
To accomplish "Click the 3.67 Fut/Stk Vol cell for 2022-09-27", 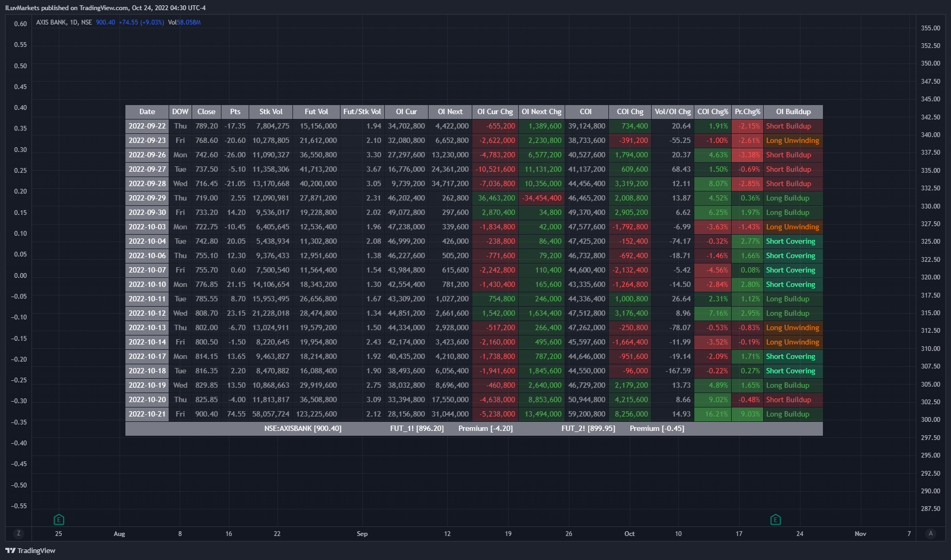I will [362, 170].
